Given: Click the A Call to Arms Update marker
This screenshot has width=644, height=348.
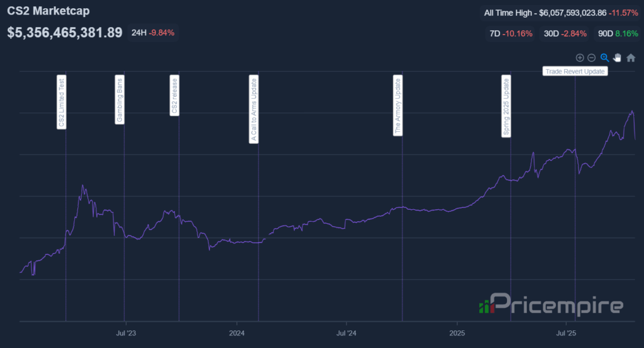Looking at the screenshot, I should 253,110.
